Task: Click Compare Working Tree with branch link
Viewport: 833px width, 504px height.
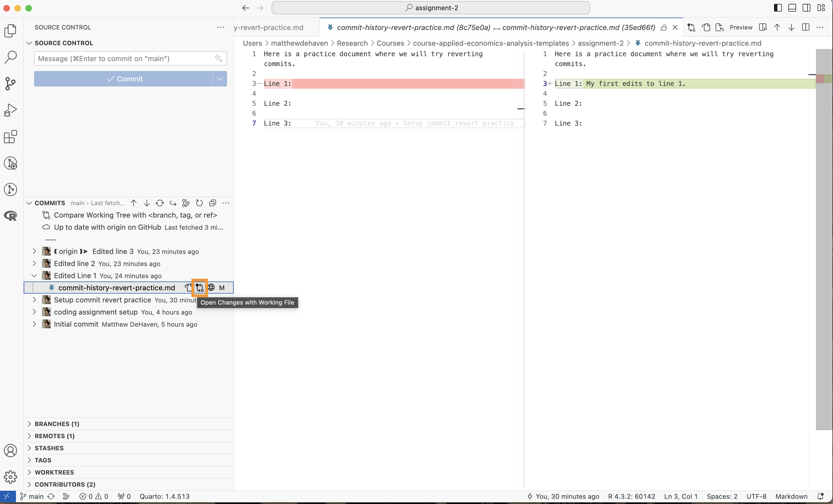Action: click(135, 215)
